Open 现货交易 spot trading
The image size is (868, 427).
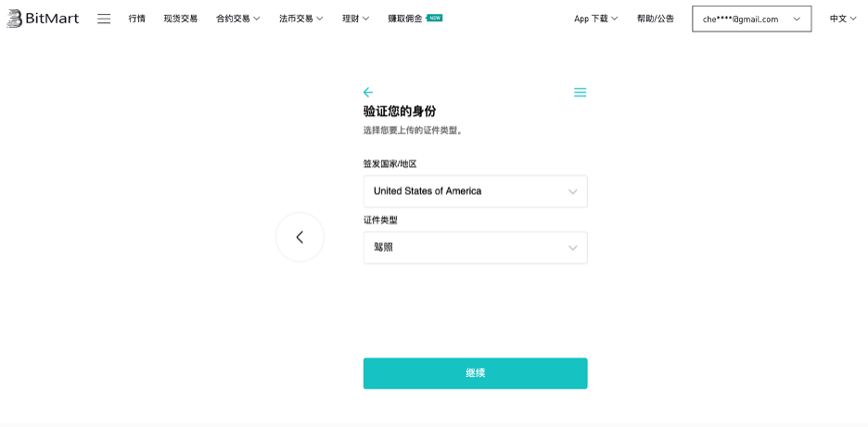[181, 19]
